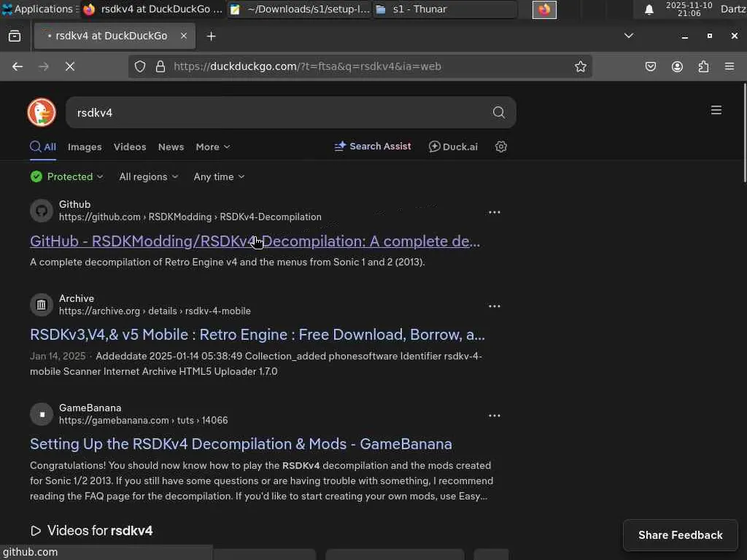This screenshot has height=560, width=747.
Task: Click the github.com RSDKModding URL breadcrumb
Action: (190, 217)
